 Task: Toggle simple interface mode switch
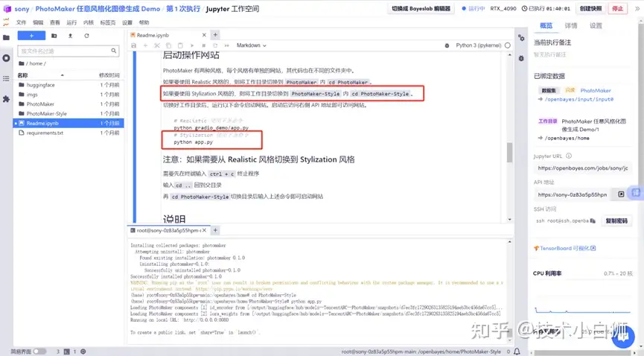pyautogui.click(x=39, y=352)
